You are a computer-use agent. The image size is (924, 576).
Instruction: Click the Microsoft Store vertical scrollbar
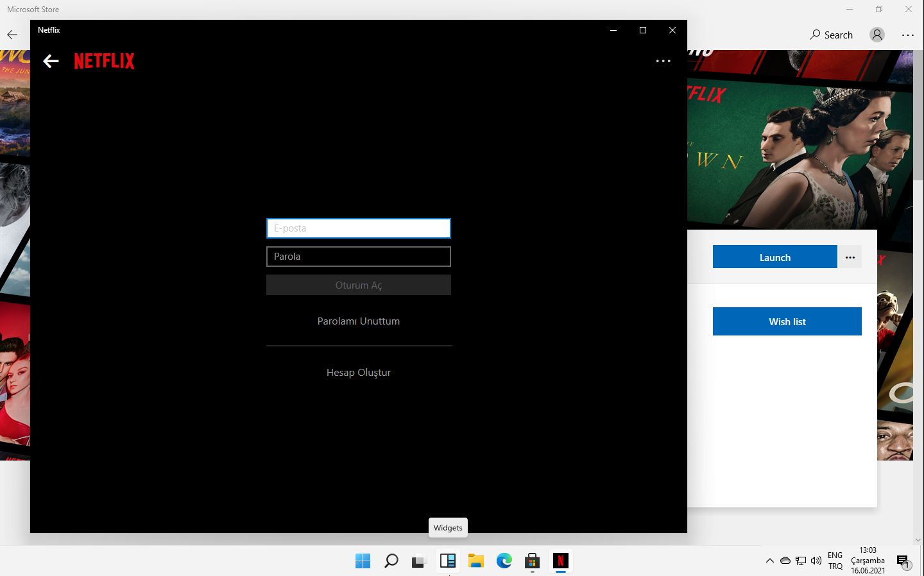click(x=918, y=115)
